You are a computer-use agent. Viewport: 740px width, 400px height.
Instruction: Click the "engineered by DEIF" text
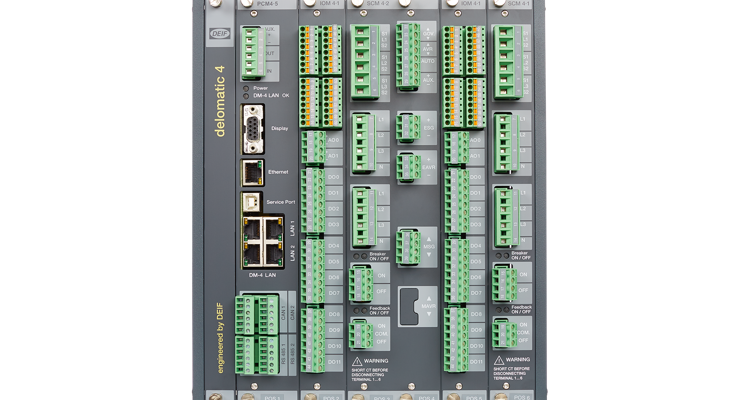click(x=219, y=338)
